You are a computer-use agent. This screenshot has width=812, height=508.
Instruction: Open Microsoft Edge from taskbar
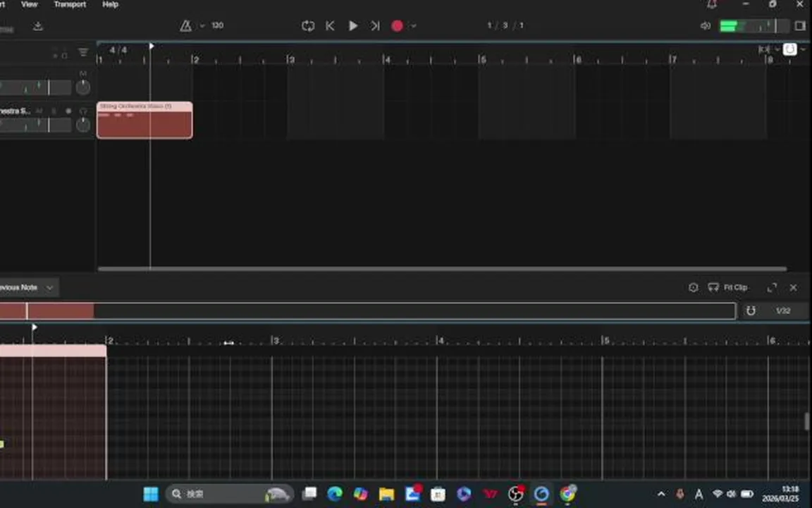pos(335,494)
